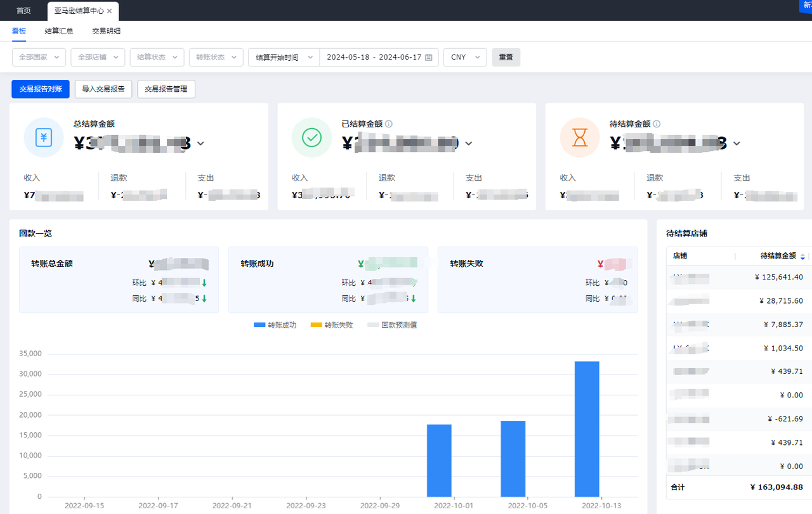This screenshot has height=514, width=812.
Task: Click the 转账失败 summary card
Action: 537,280
